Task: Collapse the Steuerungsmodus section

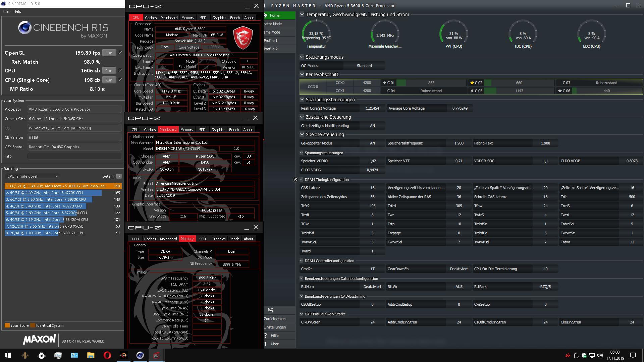Action: coord(302,57)
